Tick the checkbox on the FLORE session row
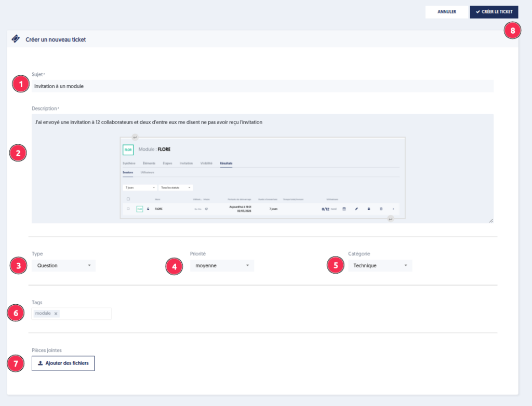Screen dimensions: 532x406 [x=128, y=209]
